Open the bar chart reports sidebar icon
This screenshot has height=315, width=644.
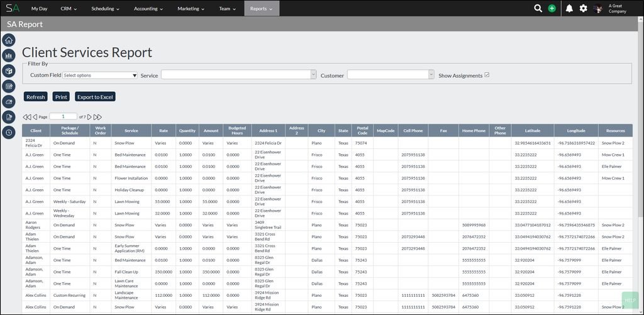coord(9,55)
